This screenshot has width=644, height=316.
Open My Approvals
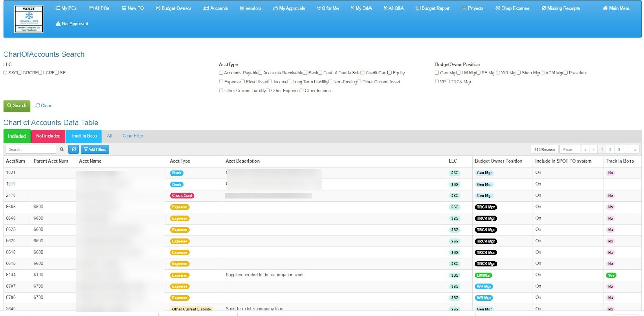(289, 8)
